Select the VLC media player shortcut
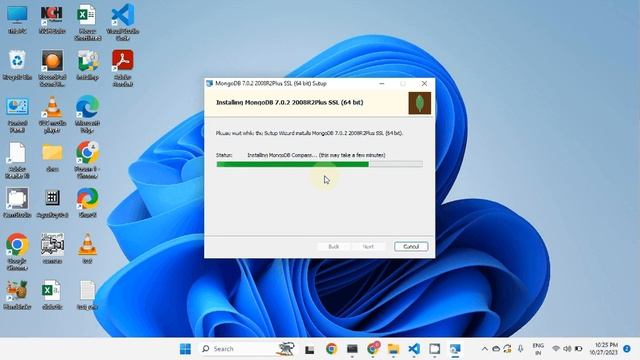This screenshot has width=640, height=360. click(52, 115)
